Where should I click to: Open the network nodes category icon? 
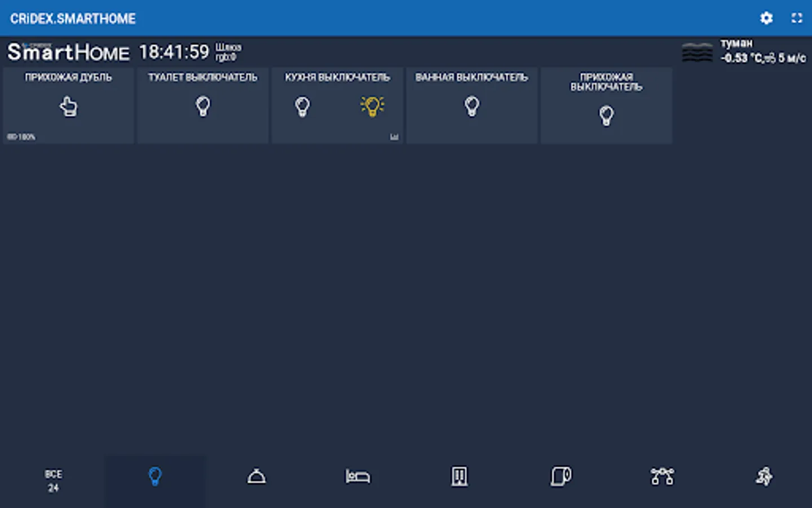pyautogui.click(x=663, y=476)
